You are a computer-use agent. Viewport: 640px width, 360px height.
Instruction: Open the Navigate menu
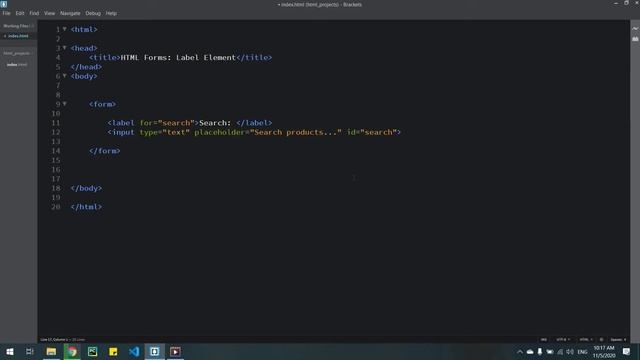pos(70,13)
